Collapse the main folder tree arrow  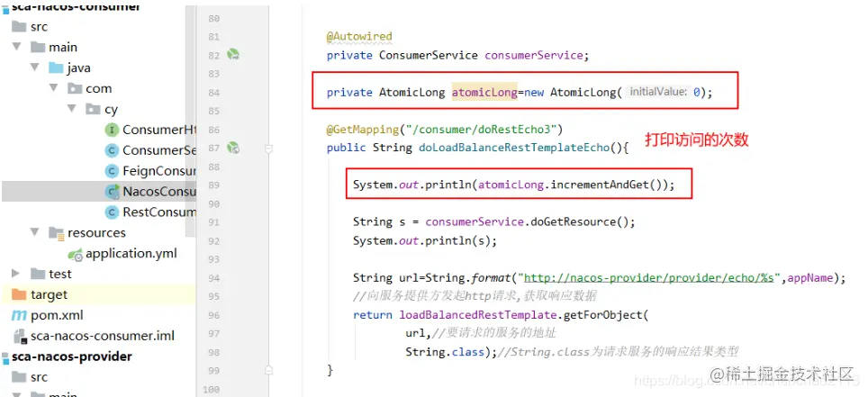[x=16, y=47]
